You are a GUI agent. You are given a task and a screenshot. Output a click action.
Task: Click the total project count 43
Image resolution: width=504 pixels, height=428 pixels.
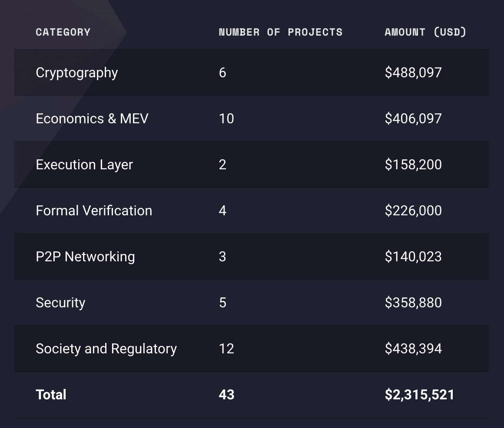tap(226, 395)
